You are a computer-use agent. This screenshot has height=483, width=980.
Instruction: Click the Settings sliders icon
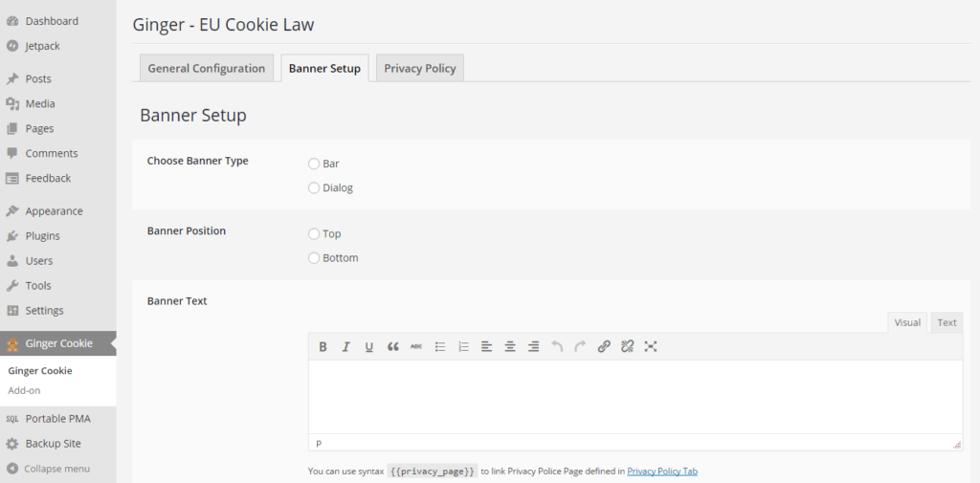(x=11, y=311)
